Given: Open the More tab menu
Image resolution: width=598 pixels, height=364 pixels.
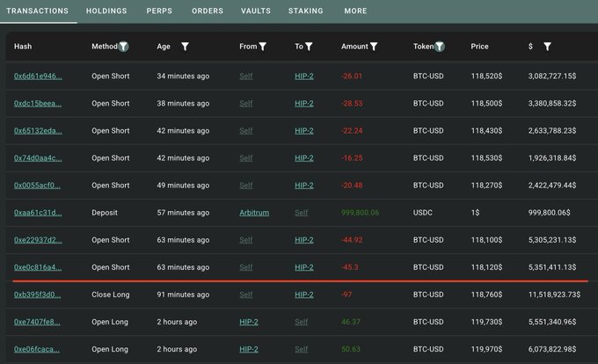Looking at the screenshot, I should (356, 11).
